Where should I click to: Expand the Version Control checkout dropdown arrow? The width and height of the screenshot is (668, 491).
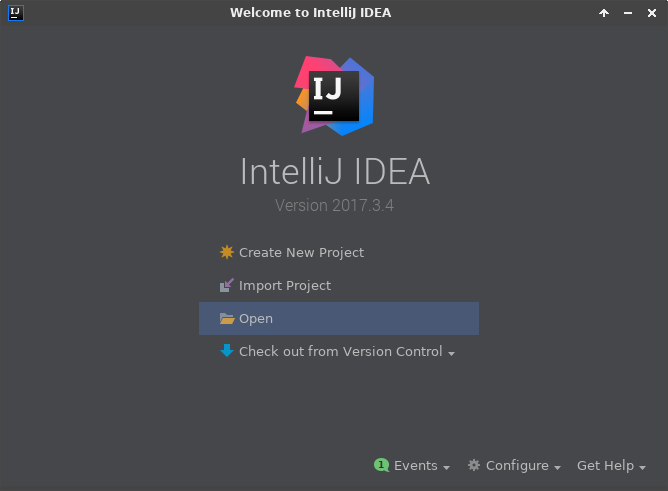pos(452,353)
